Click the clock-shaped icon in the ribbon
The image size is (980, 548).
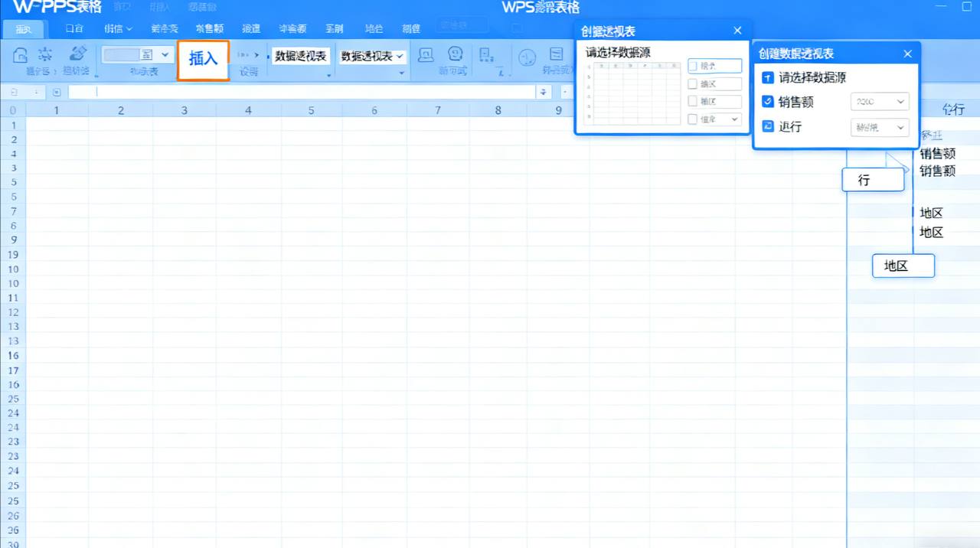click(x=527, y=57)
